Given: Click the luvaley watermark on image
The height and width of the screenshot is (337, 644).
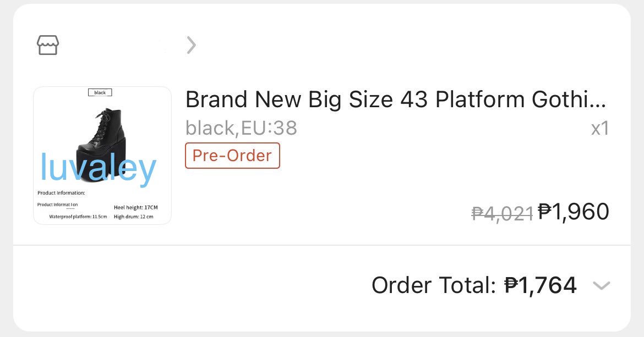Looking at the screenshot, I should pos(98,167).
